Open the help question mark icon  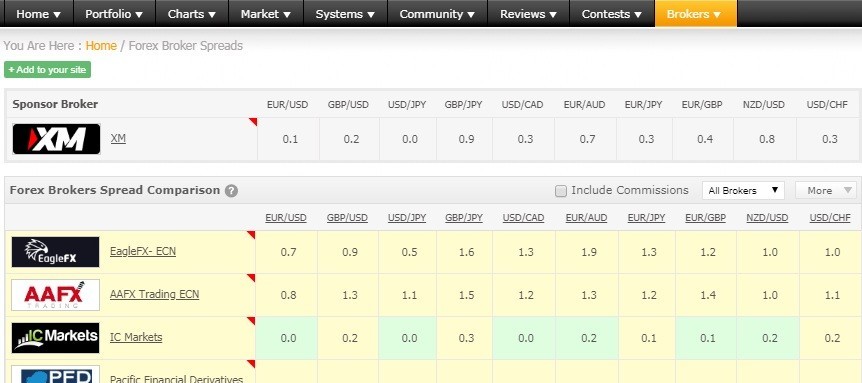231,191
